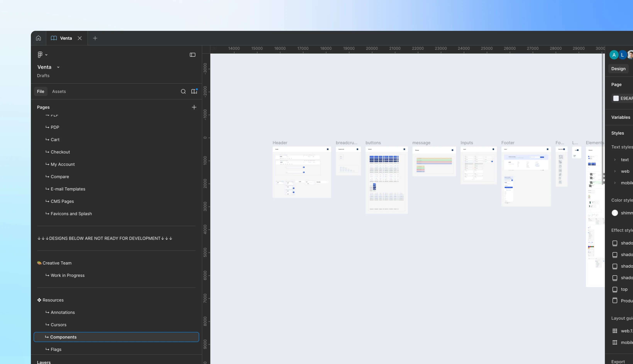The height and width of the screenshot is (364, 633).
Task: Expand the web text styles group
Action: coord(615,171)
